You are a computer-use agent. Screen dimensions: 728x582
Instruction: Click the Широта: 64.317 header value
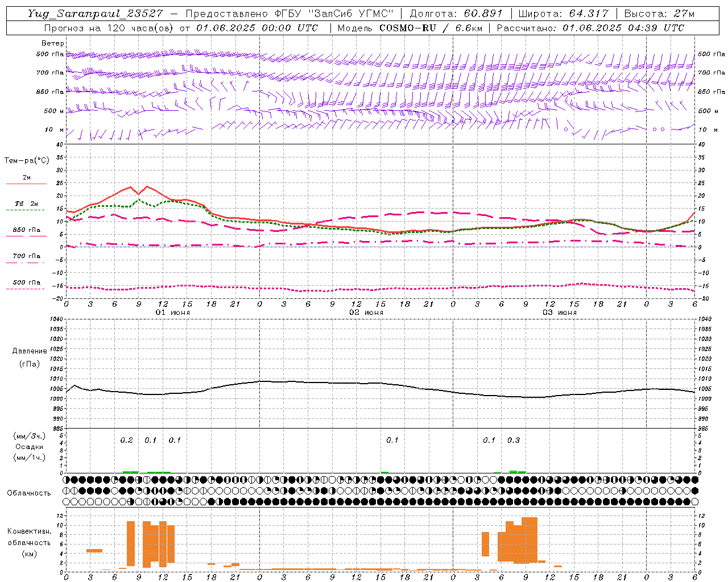tap(563, 14)
